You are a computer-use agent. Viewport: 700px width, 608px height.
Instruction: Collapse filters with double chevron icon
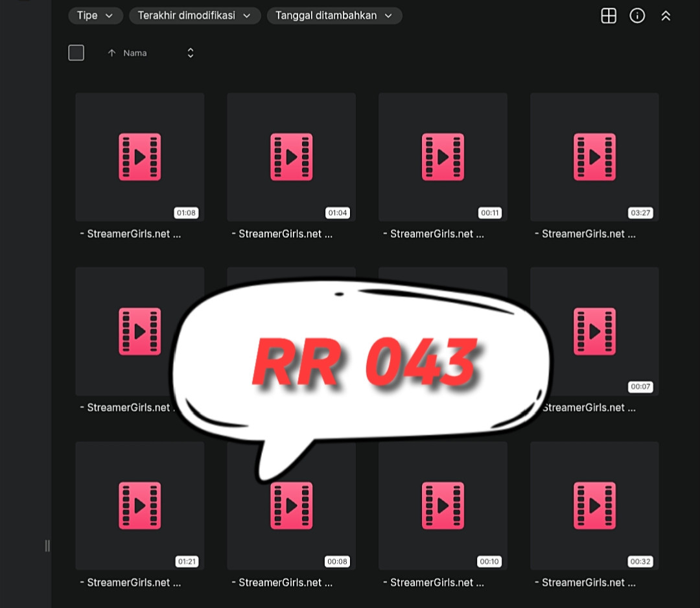(666, 16)
